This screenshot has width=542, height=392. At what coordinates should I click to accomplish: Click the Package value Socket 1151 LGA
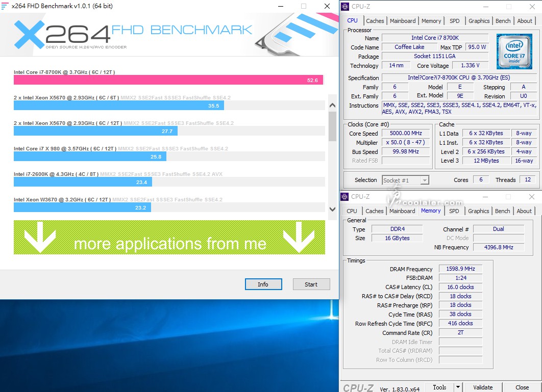(x=435, y=56)
